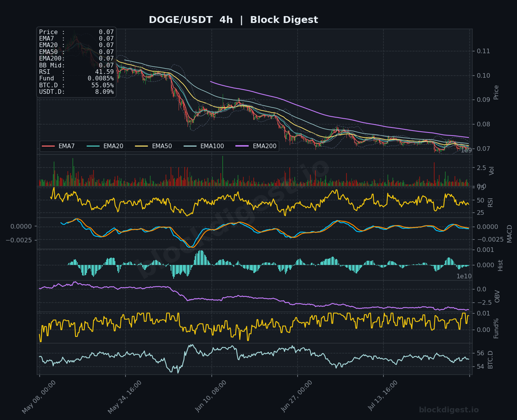Click the 'Jun 27, 00:00' date tick label
The width and height of the screenshot is (517, 420).
tap(297, 396)
